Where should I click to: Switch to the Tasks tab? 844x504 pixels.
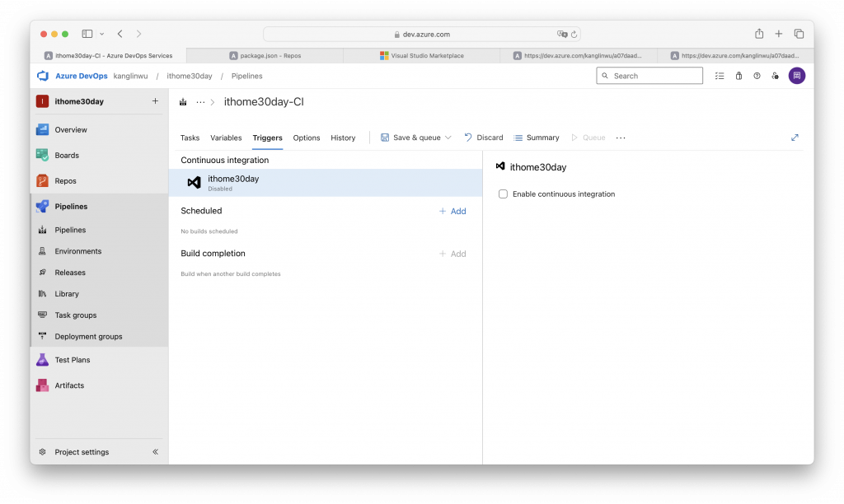coord(190,138)
